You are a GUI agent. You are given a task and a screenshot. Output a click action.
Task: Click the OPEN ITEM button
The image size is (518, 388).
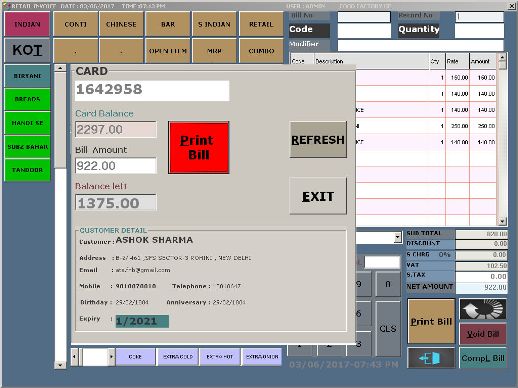click(x=168, y=51)
